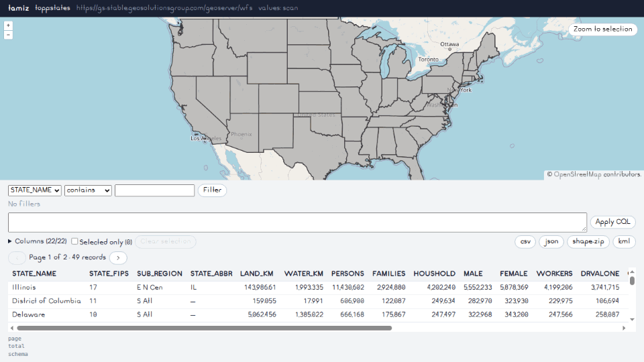Click the tamiz app title
Screen dimensions: 644x362
click(19, 8)
